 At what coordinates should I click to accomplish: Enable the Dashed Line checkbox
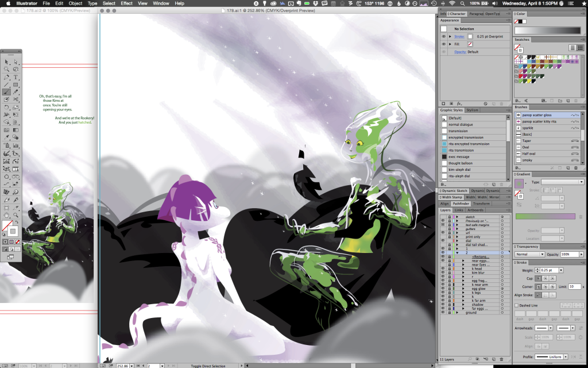click(x=516, y=306)
